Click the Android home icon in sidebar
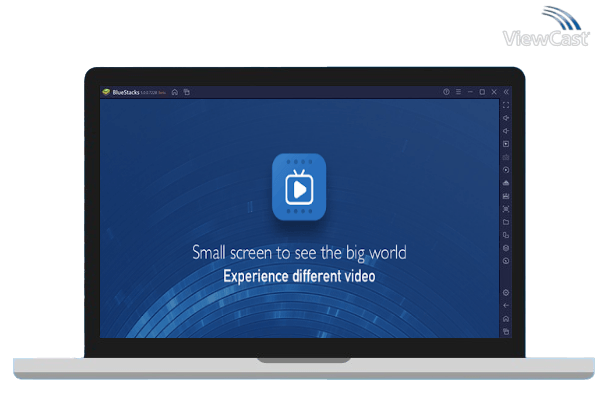The height and width of the screenshot is (414, 602). click(506, 319)
